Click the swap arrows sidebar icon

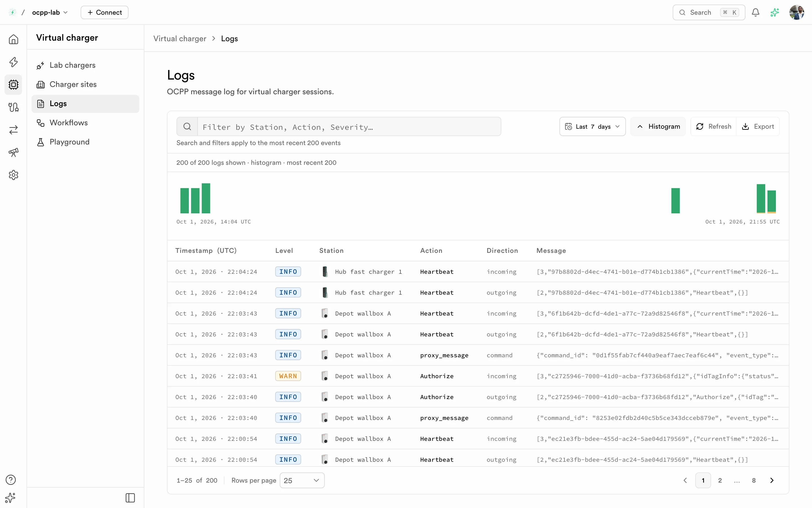point(14,130)
